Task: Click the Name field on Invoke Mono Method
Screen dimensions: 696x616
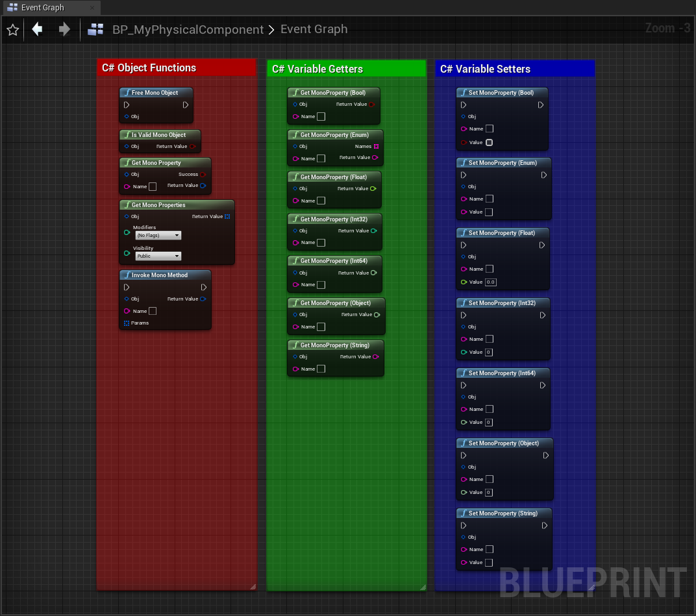Action: point(153,311)
